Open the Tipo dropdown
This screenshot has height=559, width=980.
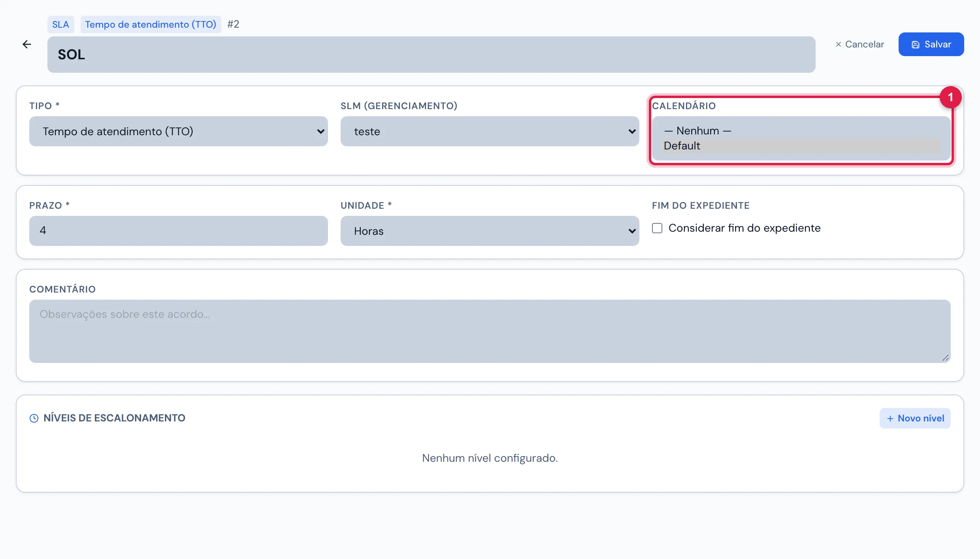[x=179, y=131]
